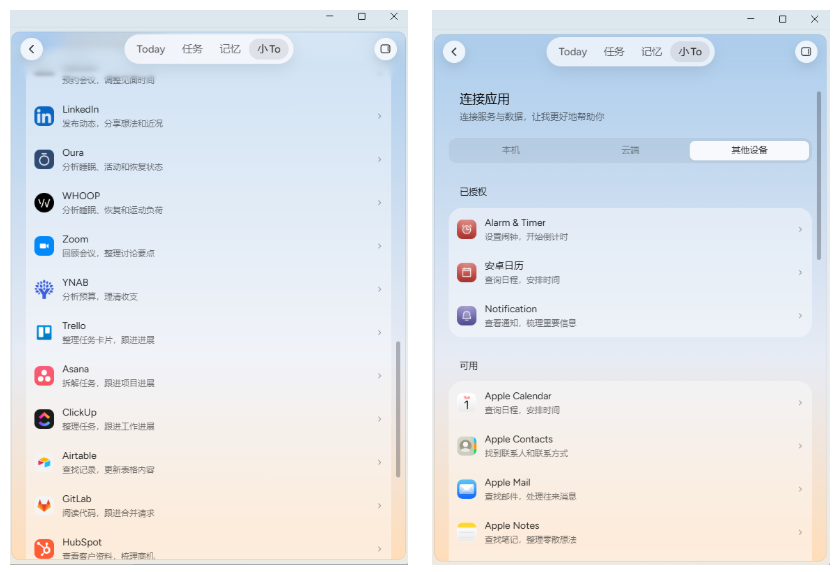Select the 小To tab in right window
The width and height of the screenshot is (840, 572).
(690, 52)
